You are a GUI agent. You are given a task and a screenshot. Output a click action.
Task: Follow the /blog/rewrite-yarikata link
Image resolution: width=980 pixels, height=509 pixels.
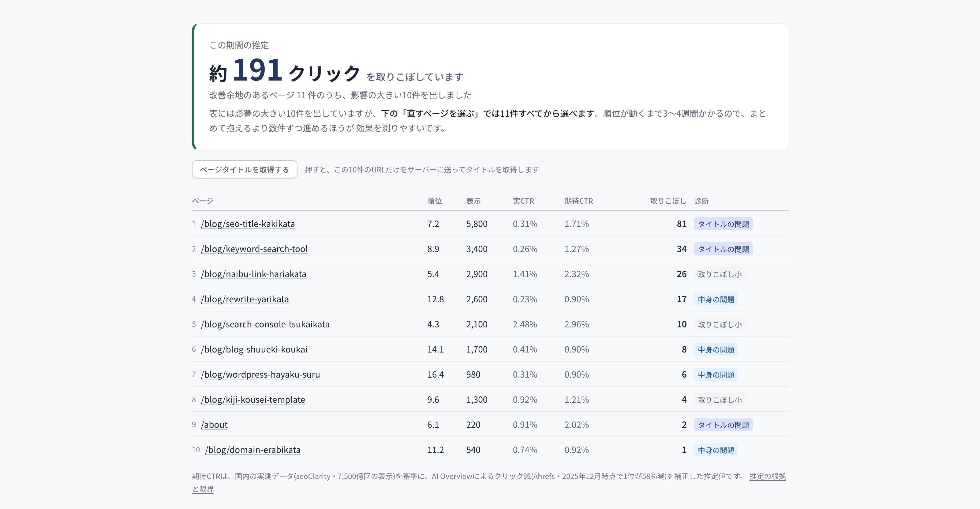(245, 299)
